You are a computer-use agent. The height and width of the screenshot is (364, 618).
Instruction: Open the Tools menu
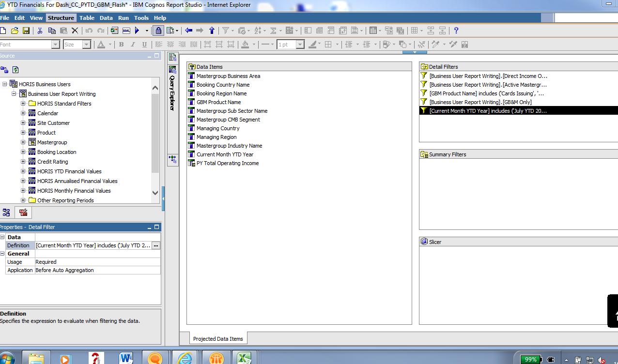(141, 18)
